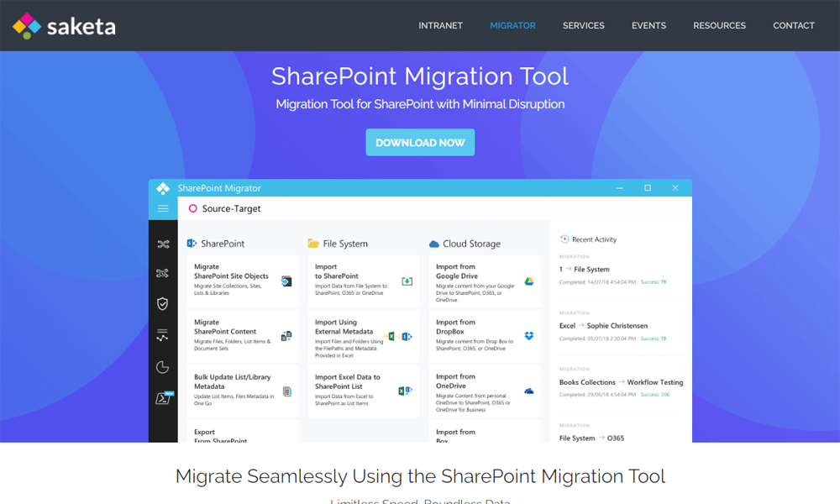
Task: Open the Intranet menu item
Action: [440, 26]
